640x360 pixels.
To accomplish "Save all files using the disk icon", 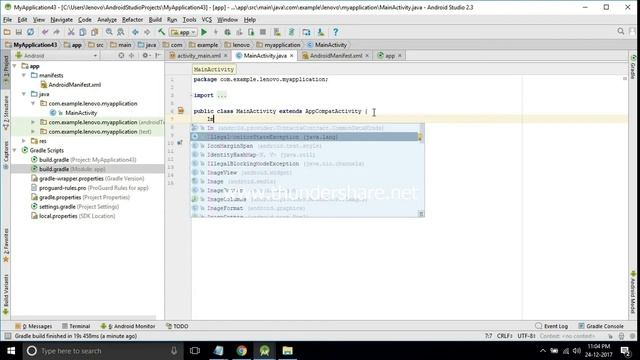I will coord(19,32).
